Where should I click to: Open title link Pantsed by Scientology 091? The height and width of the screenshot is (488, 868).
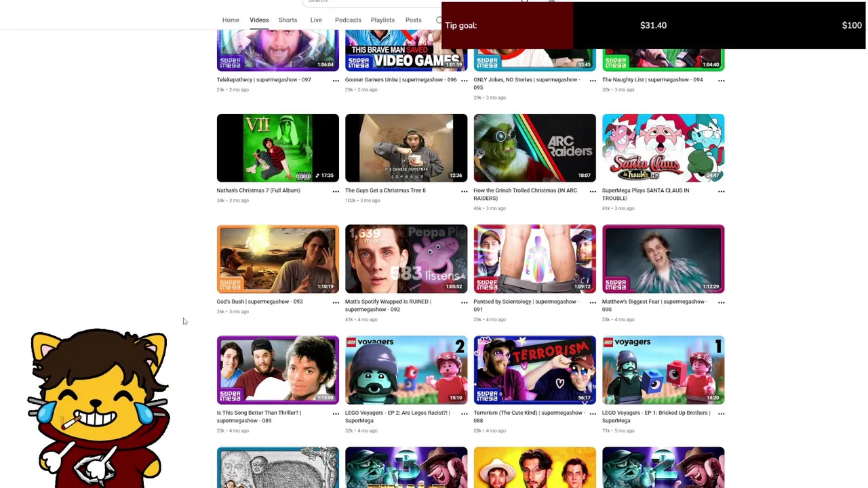coord(526,306)
